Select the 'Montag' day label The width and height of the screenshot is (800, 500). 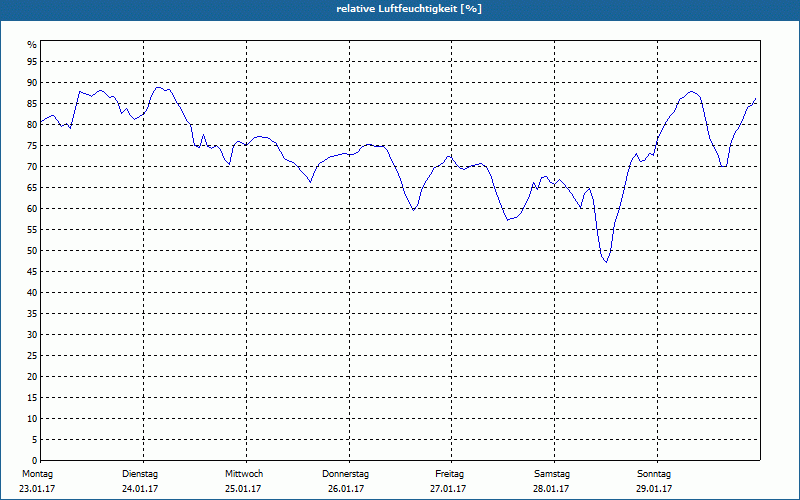coord(37,474)
